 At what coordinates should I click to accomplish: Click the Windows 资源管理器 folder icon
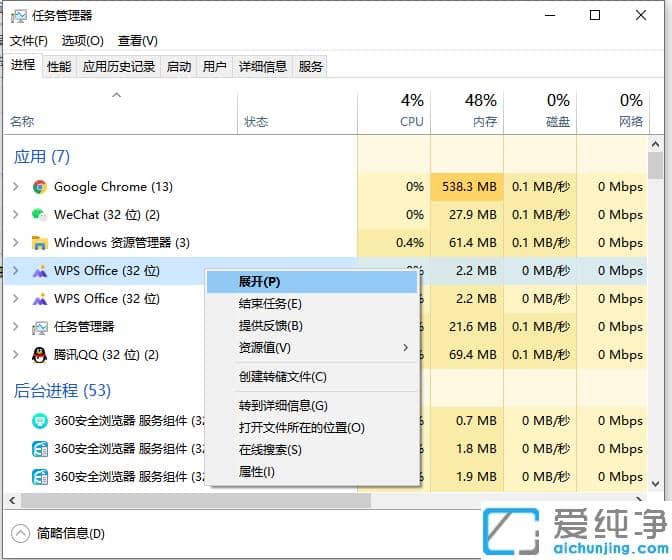pos(40,243)
